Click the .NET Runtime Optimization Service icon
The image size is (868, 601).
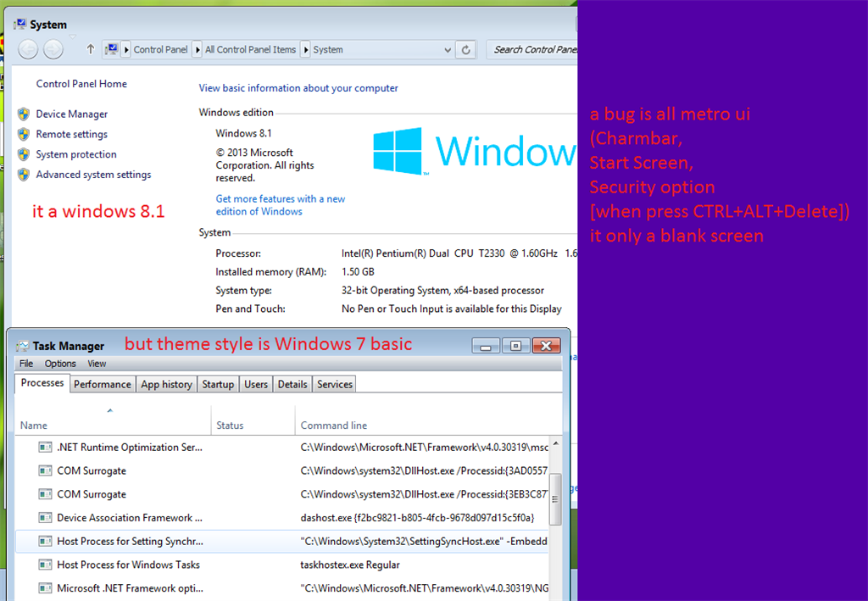click(44, 447)
